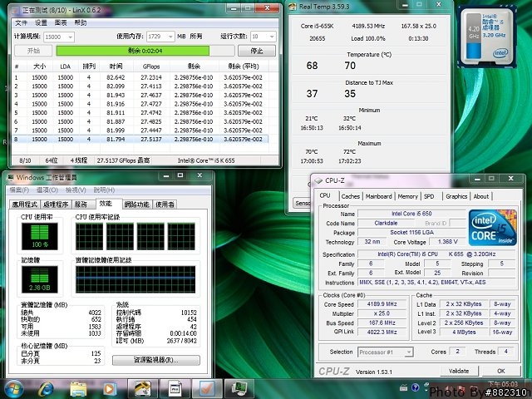Switch to the 網路功能 tab in Task Manager
This screenshot has height=399, width=532.
point(137,204)
